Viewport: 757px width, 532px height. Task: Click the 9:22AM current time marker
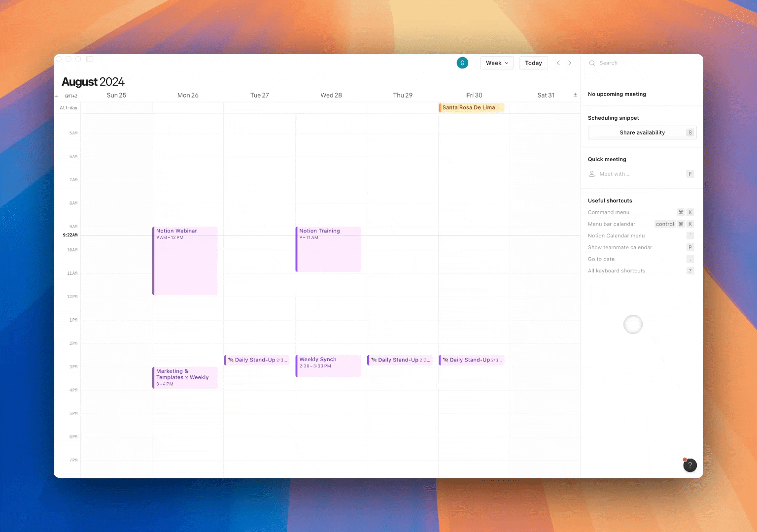pos(70,235)
